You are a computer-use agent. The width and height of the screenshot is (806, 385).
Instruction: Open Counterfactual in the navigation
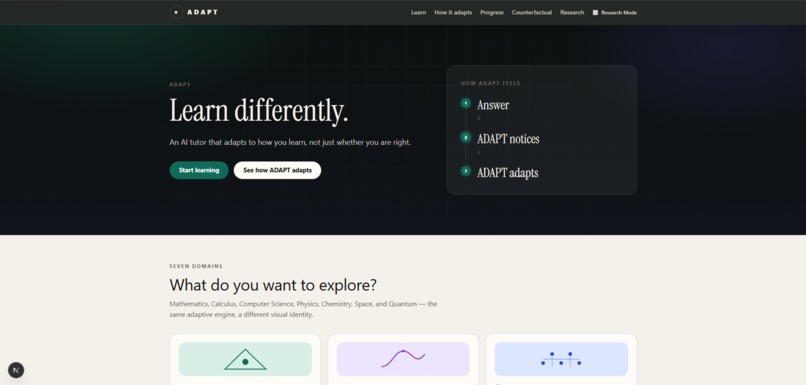(532, 12)
